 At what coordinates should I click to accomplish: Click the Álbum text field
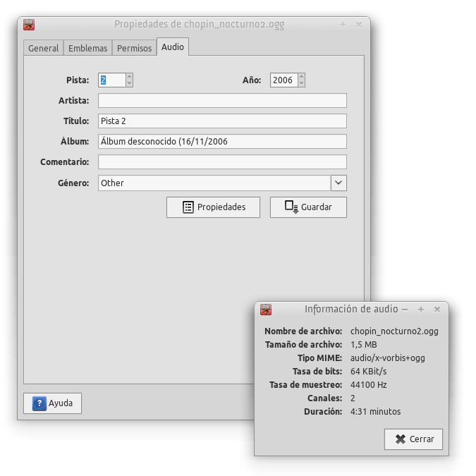(222, 142)
